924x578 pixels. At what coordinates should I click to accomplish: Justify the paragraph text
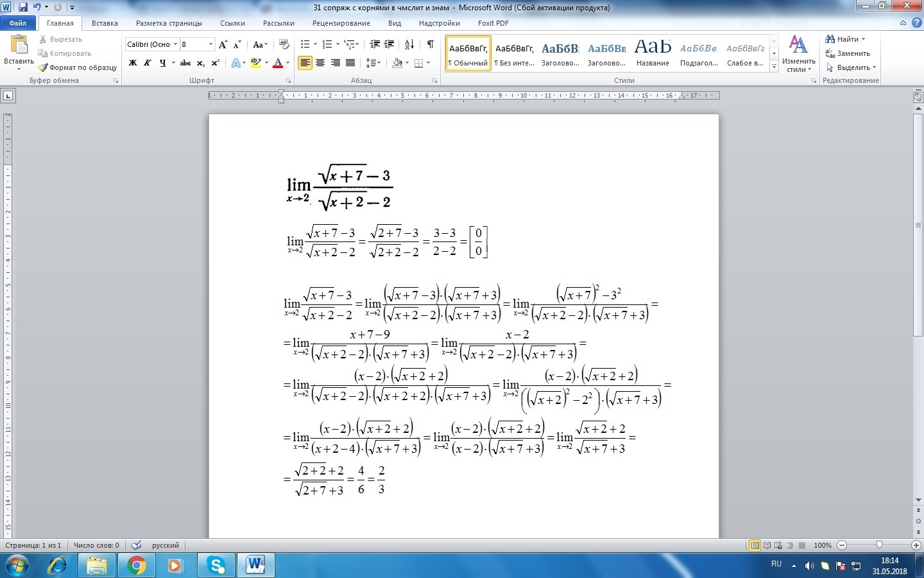click(x=350, y=63)
